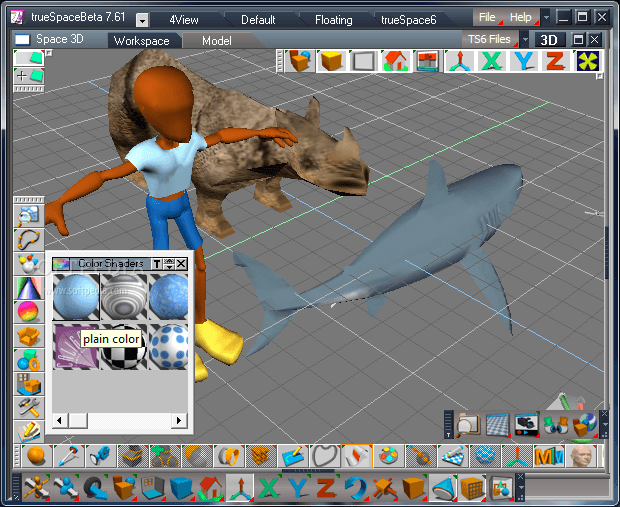This screenshot has height=507, width=620.
Task: Click the Floating layout button
Action: pyautogui.click(x=333, y=19)
